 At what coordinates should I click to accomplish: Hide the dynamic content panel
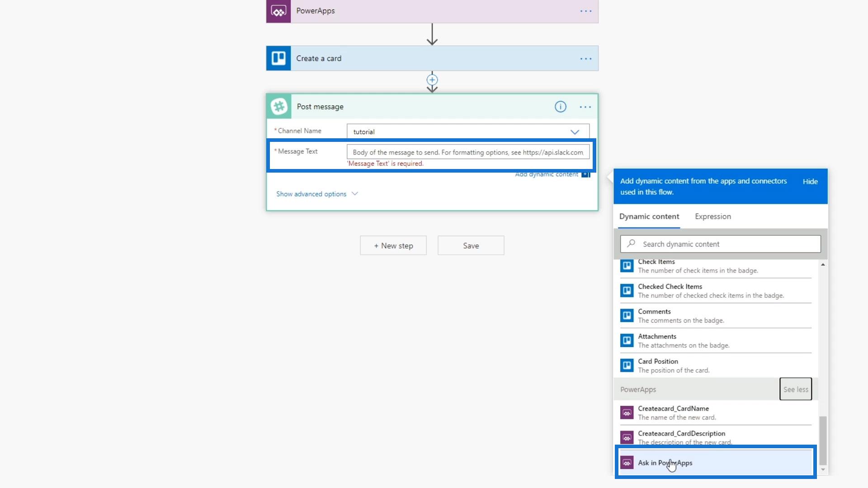point(810,181)
